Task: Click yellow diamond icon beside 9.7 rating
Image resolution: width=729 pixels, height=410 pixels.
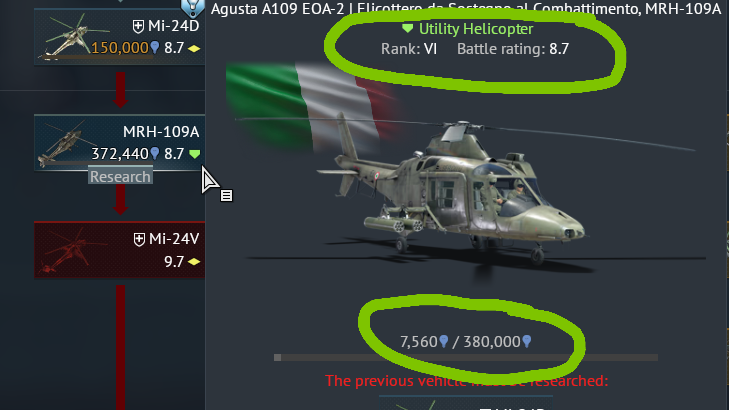Action: (194, 262)
